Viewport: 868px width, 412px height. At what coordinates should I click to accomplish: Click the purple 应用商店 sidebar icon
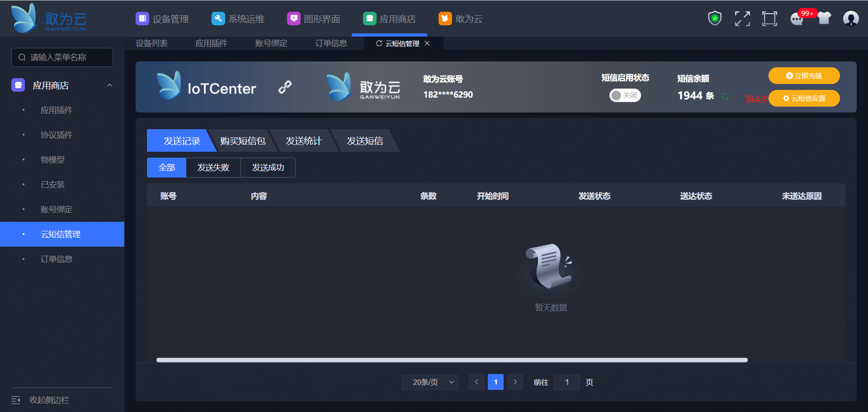[x=18, y=85]
